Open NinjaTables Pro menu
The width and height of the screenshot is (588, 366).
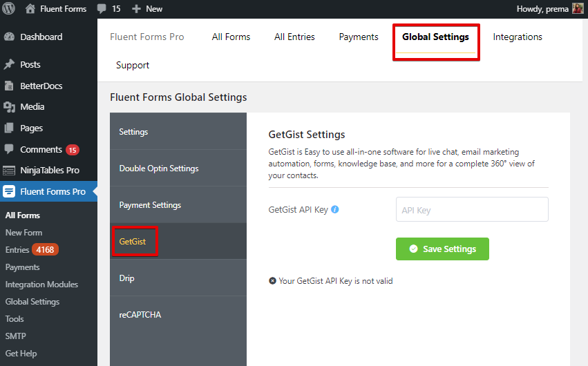point(48,171)
